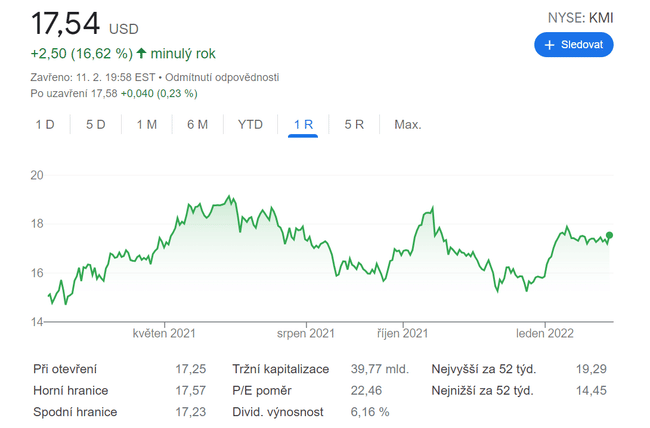650x428 pixels.
Task: Switch to the 5 D range tab
Action: click(96, 124)
